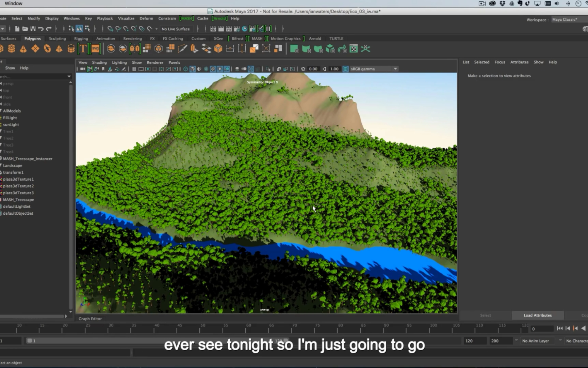This screenshot has width=588, height=368.
Task: Toggle the viewport grid display
Action: [134, 69]
